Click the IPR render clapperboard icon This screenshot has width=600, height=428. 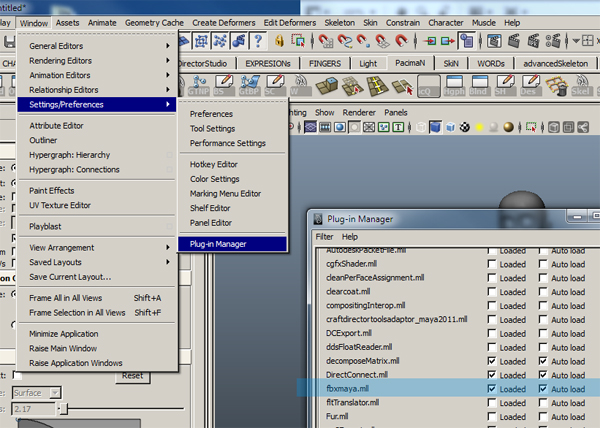pos(533,41)
